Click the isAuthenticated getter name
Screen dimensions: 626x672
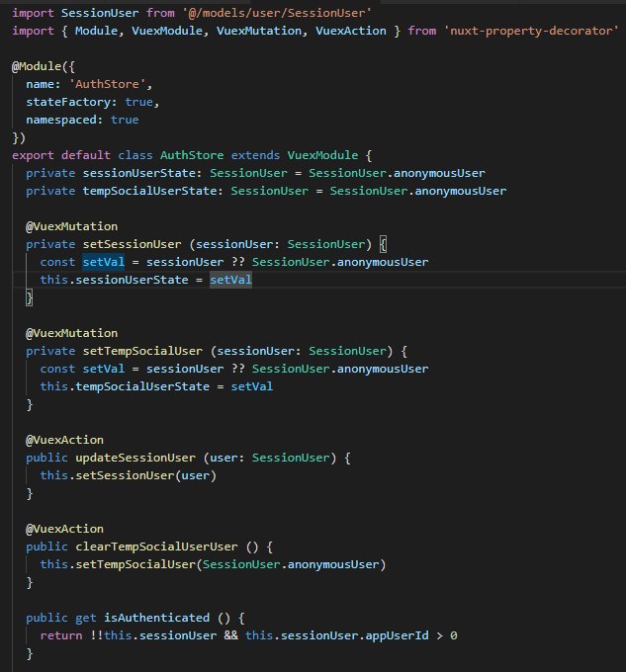(x=156, y=618)
